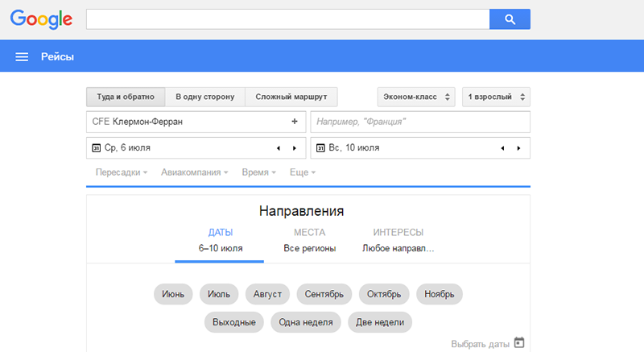Open calendar icon for return date Вс, 10 июля
The image size is (644, 352).
pos(320,148)
